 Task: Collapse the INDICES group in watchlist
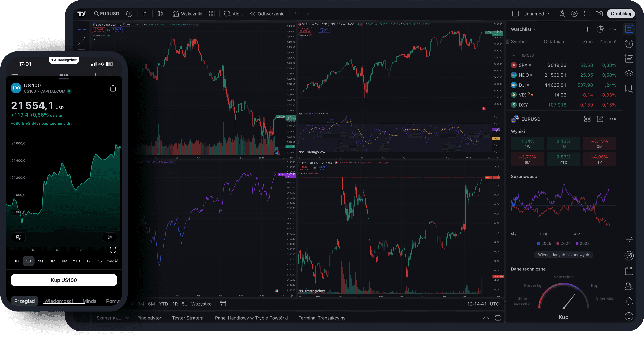pyautogui.click(x=514, y=55)
